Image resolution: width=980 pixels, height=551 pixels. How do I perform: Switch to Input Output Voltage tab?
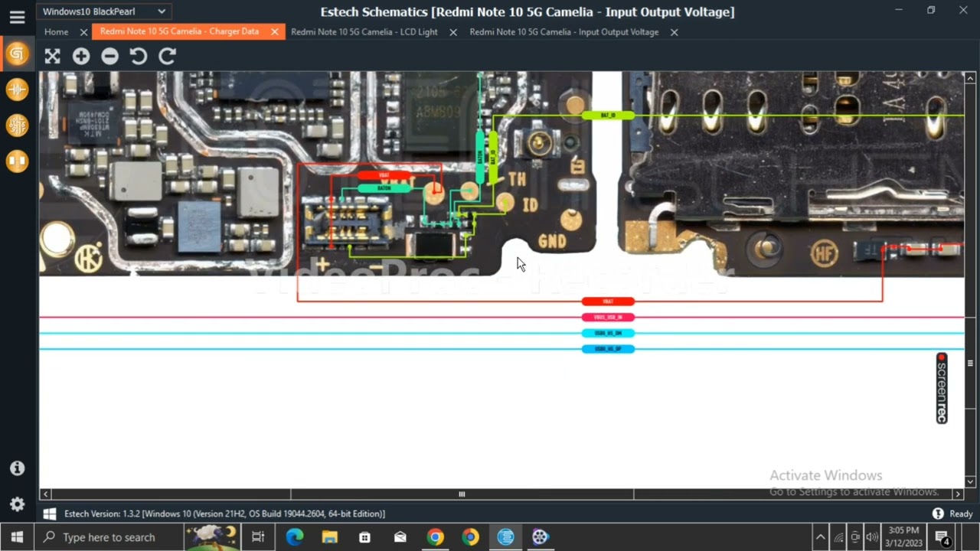coord(564,32)
